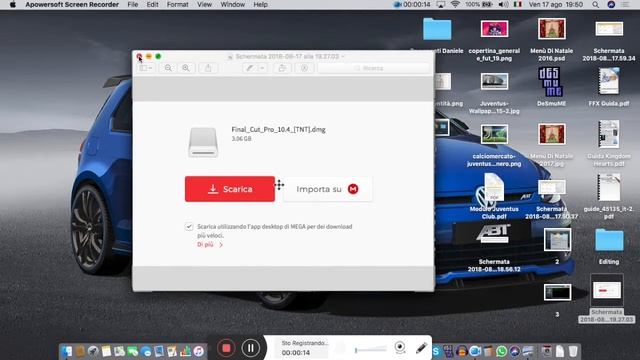This screenshot has width=640, height=360.
Task: Click the Final_Cut_Pro_10.4_[TNT].dmg file name
Action: [278, 129]
